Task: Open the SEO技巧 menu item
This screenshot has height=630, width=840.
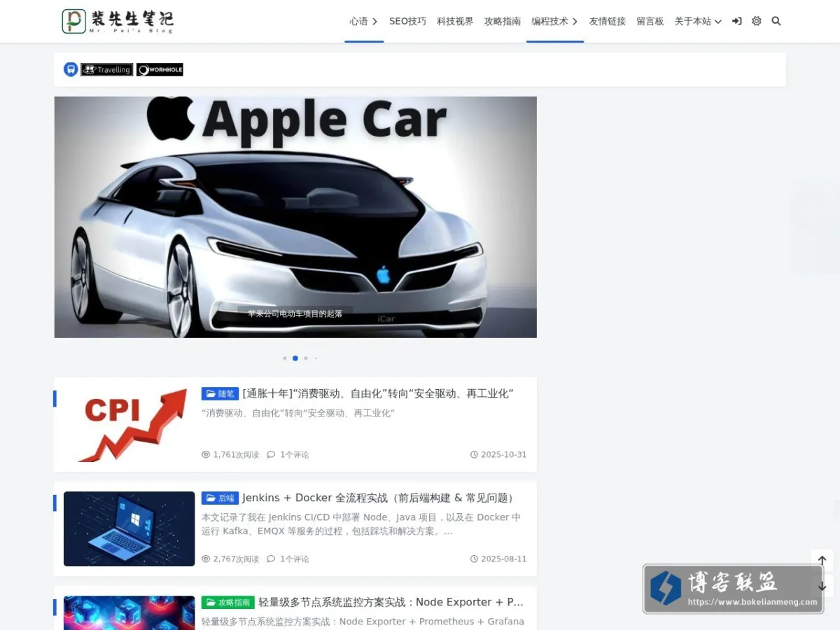Action: click(x=407, y=21)
